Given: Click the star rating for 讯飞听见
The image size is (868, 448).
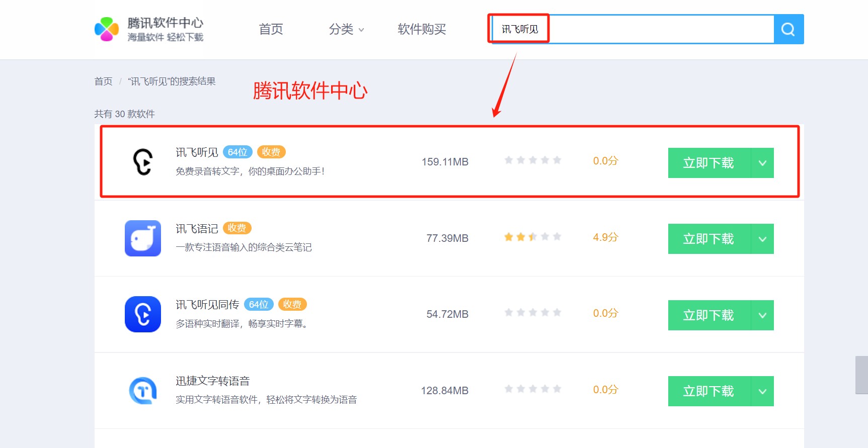Looking at the screenshot, I should [x=533, y=160].
